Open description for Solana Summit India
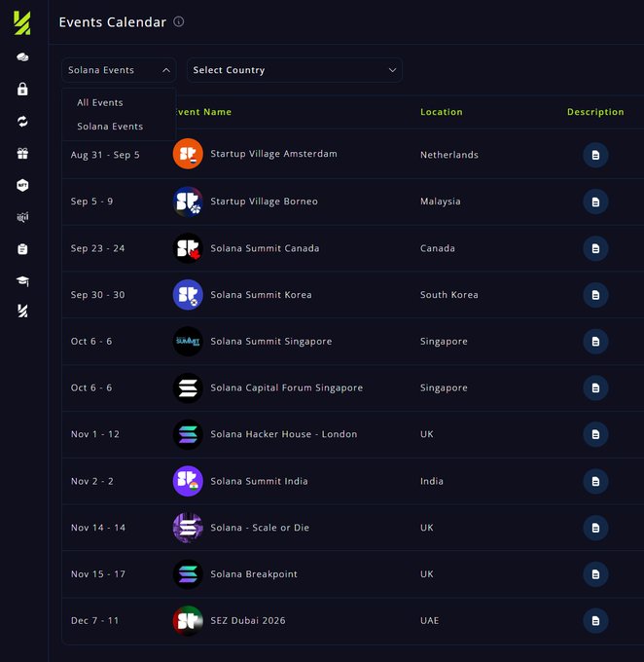 tap(595, 481)
